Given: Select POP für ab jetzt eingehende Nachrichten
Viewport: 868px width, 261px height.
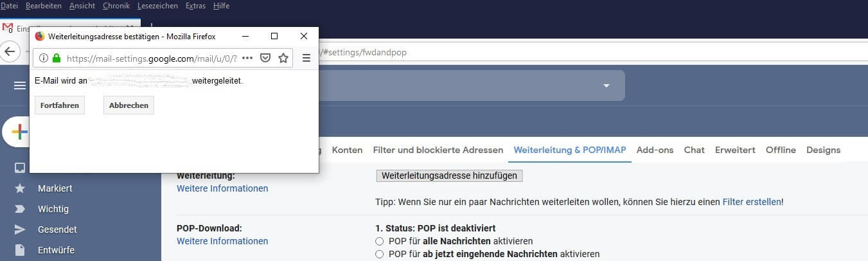Looking at the screenshot, I should 380,254.
